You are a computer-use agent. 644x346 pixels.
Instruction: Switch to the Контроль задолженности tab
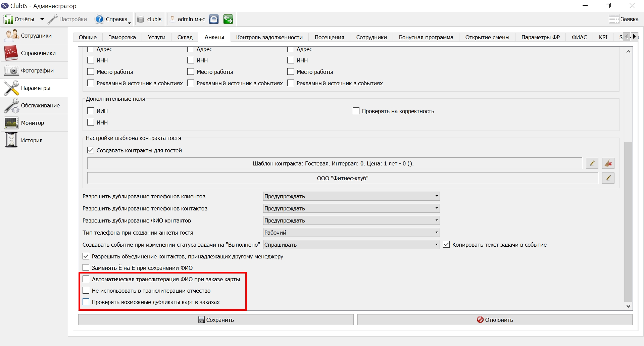pos(269,37)
